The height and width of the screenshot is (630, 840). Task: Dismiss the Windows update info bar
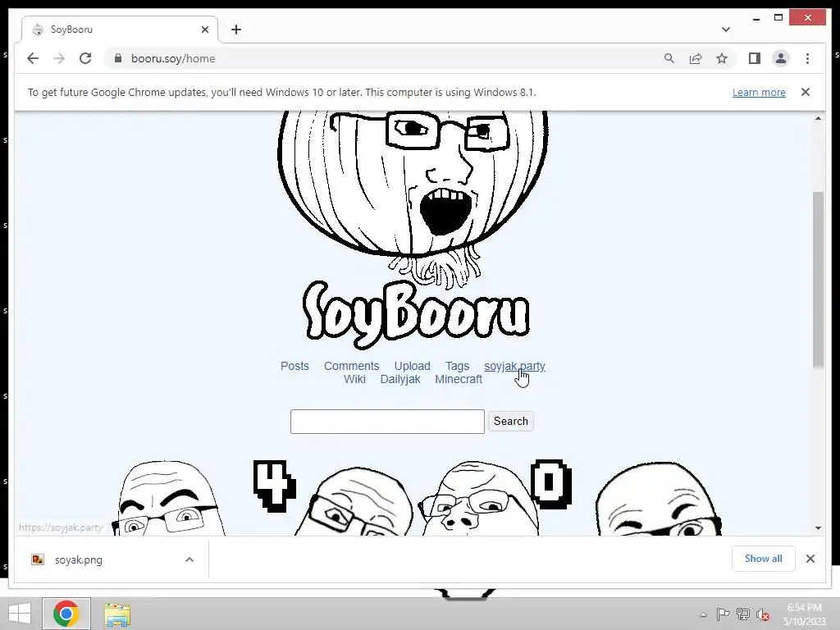806,92
